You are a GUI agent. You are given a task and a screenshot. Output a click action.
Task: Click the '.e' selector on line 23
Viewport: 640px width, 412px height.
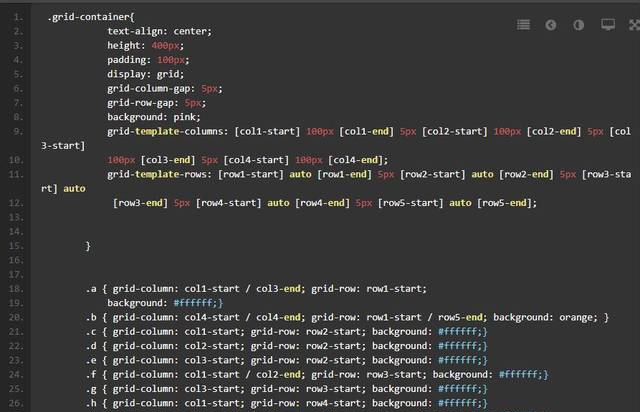pyautogui.click(x=91, y=360)
